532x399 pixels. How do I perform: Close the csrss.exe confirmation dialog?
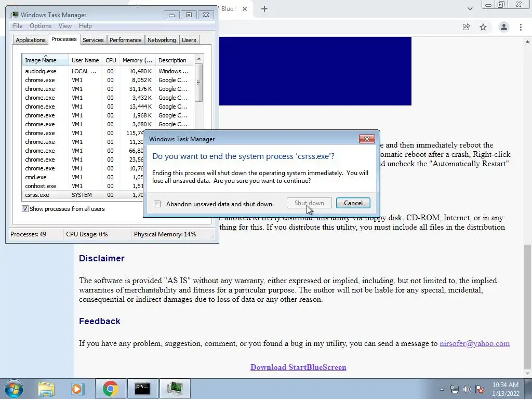pos(367,139)
